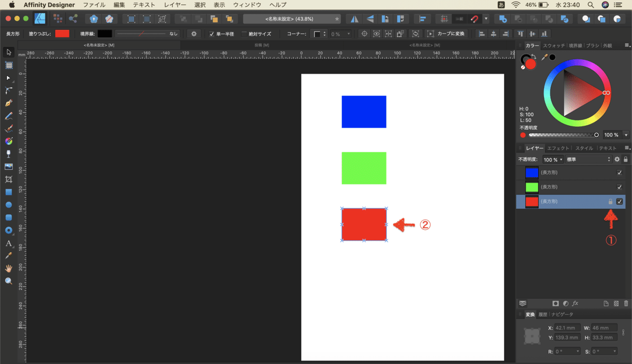This screenshot has width=632, height=364.
Task: Select the Zoom magnifier tool
Action: [x=9, y=281]
